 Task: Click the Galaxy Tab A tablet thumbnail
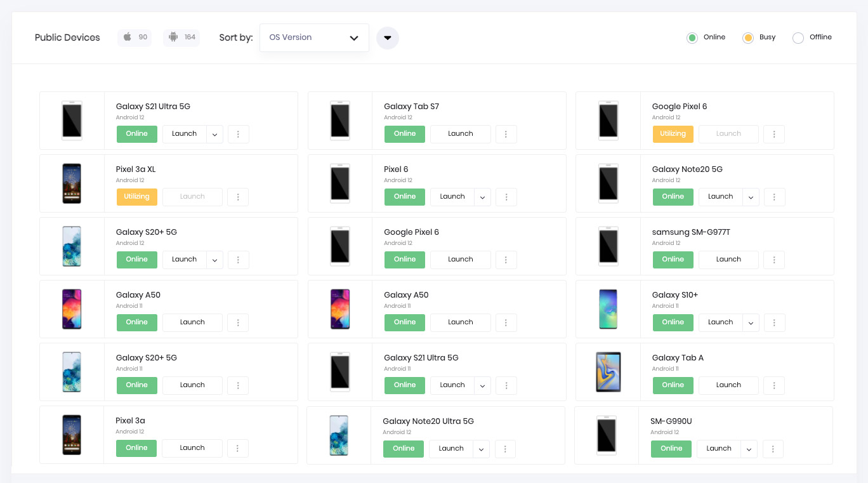(608, 372)
